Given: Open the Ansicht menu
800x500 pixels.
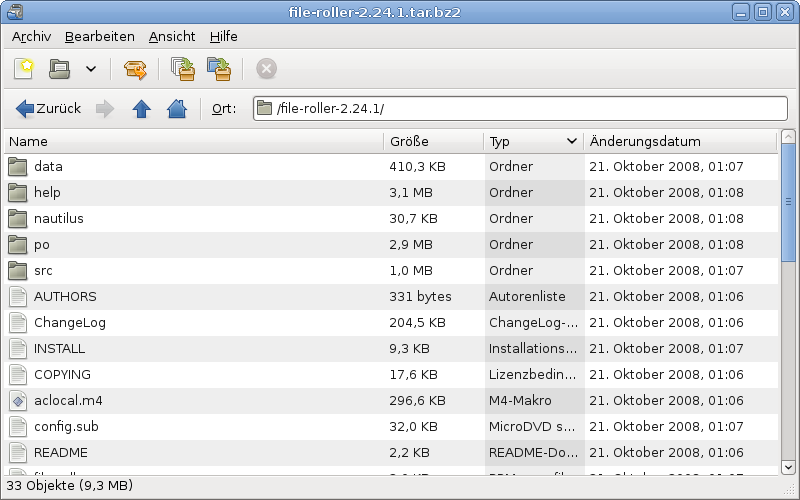Looking at the screenshot, I should coord(172,36).
